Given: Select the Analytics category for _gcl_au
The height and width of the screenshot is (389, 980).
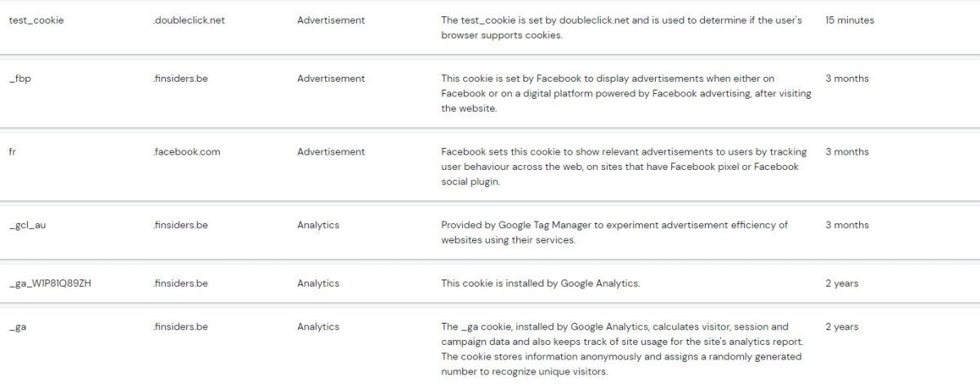Looking at the screenshot, I should (318, 226).
